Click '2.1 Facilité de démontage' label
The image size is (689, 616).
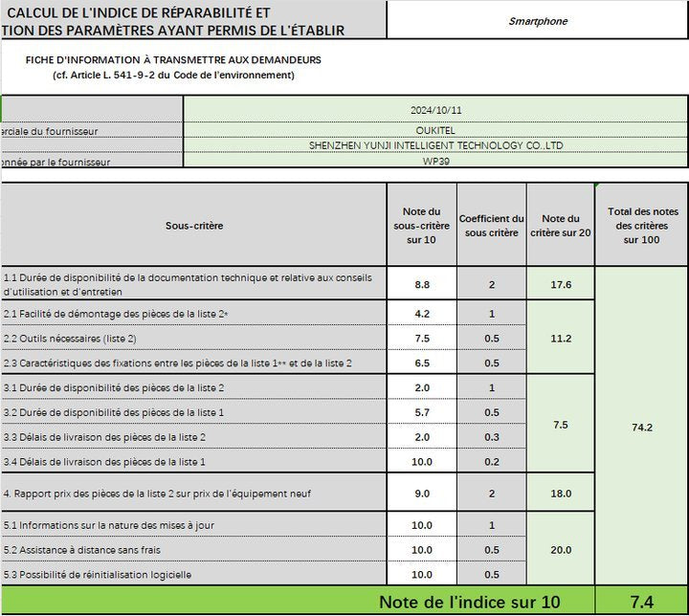pos(193,314)
